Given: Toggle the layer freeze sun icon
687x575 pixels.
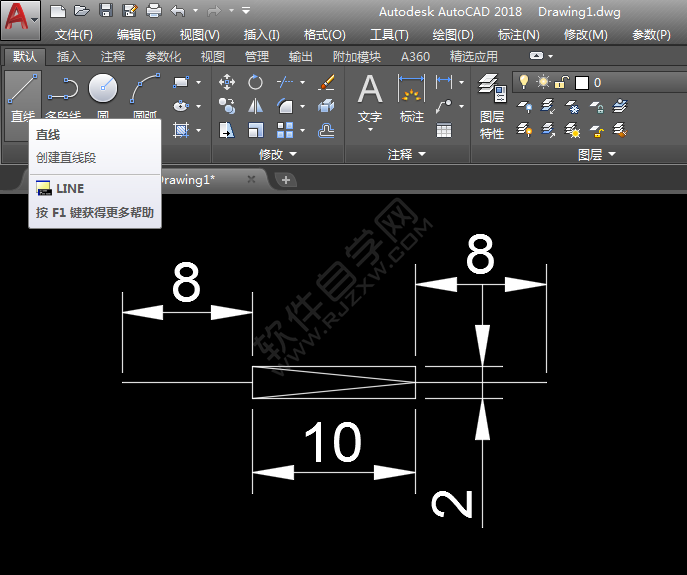Looking at the screenshot, I should pyautogui.click(x=543, y=82).
